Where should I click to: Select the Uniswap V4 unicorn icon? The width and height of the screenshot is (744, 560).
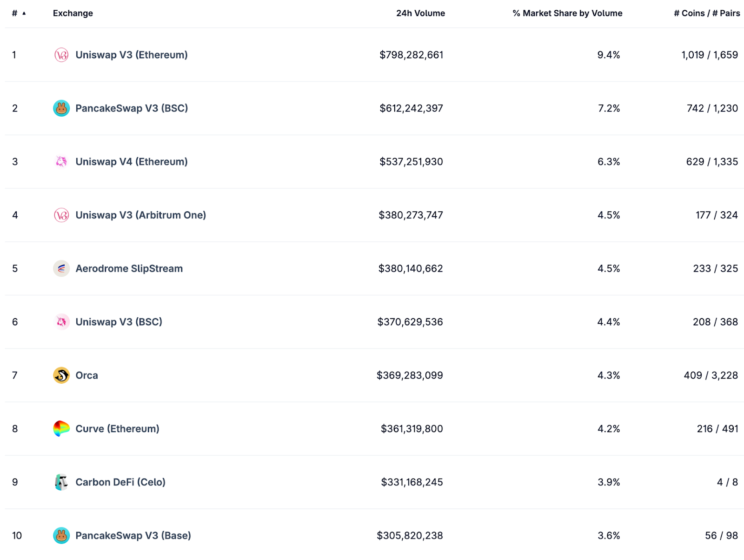click(61, 161)
